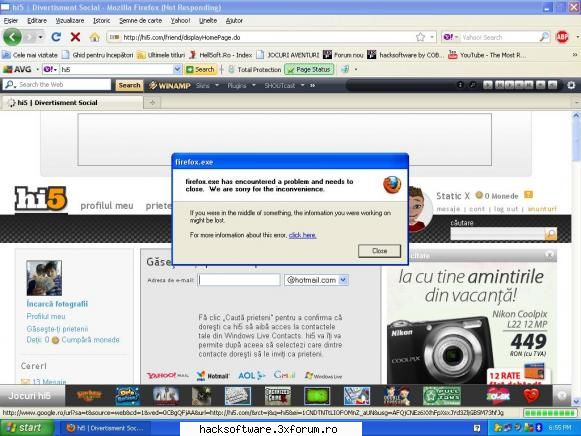Open the Istoric menu
581x436 pixels.
coord(102,21)
